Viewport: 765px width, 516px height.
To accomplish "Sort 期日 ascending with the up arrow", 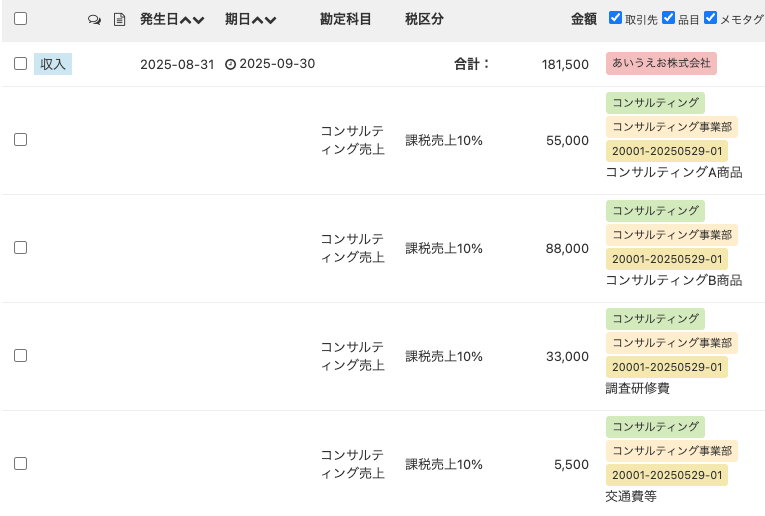I will coord(257,20).
